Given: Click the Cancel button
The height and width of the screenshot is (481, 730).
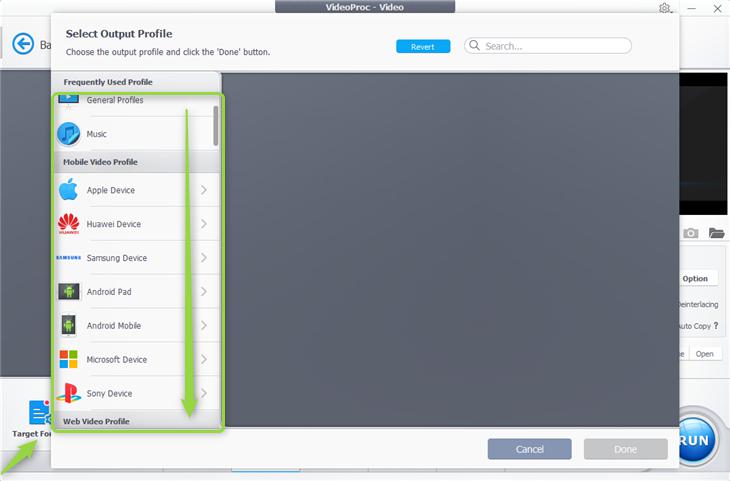Looking at the screenshot, I should tap(529, 449).
